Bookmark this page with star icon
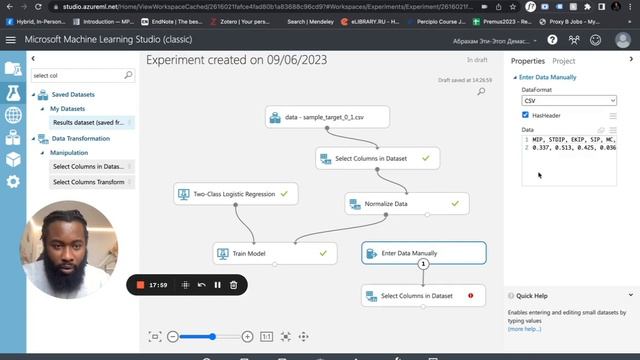Viewport: 640px width, 360px height. point(513,7)
